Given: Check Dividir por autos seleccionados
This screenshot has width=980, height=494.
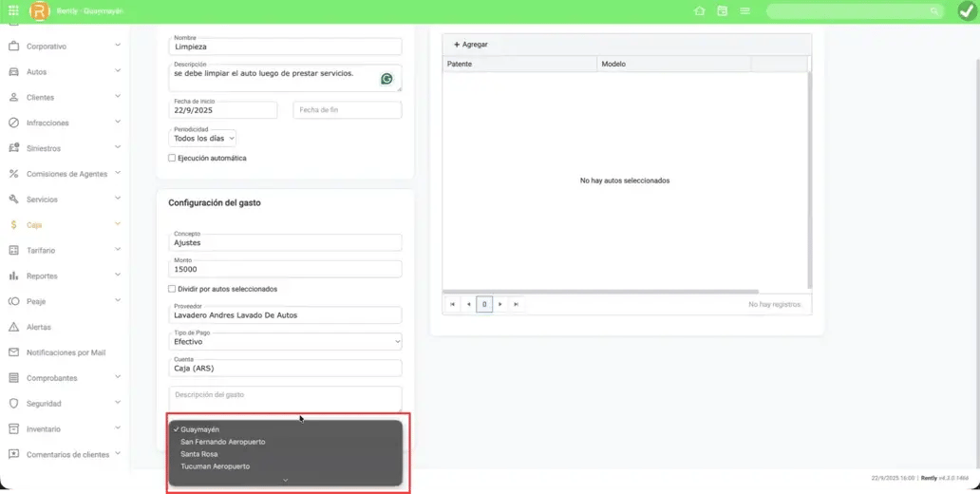Looking at the screenshot, I should [x=172, y=289].
